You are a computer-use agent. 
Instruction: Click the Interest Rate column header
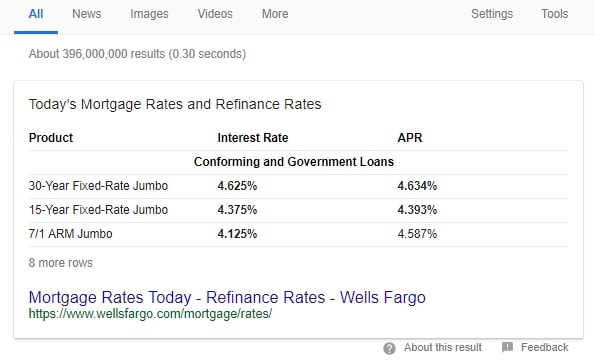coord(253,138)
